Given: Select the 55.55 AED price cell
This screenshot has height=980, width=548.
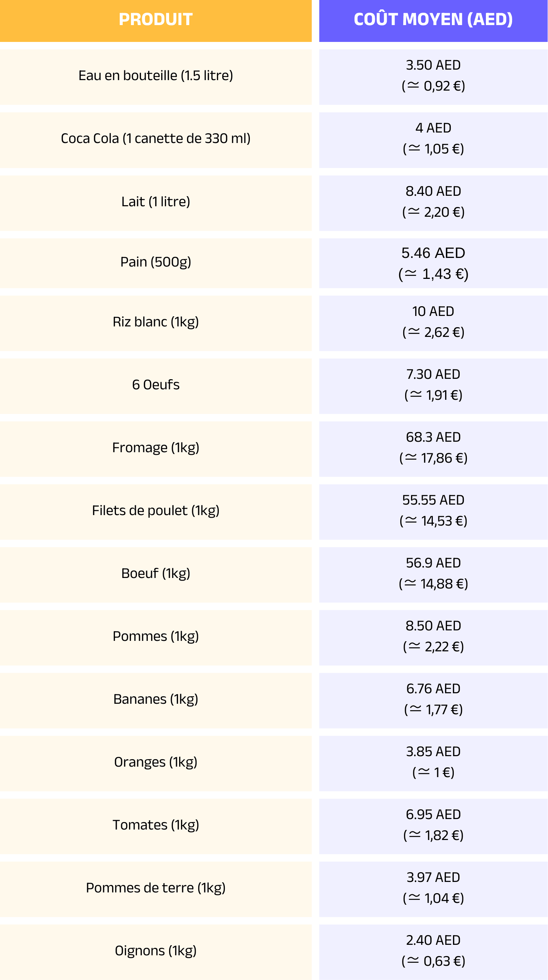Looking at the screenshot, I should point(433,511).
